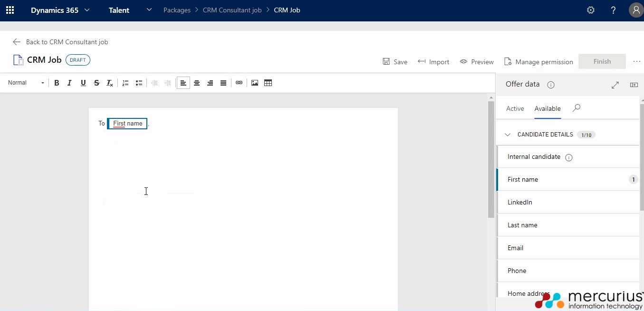Click the Offer data panel scrollbar

(x=642, y=157)
